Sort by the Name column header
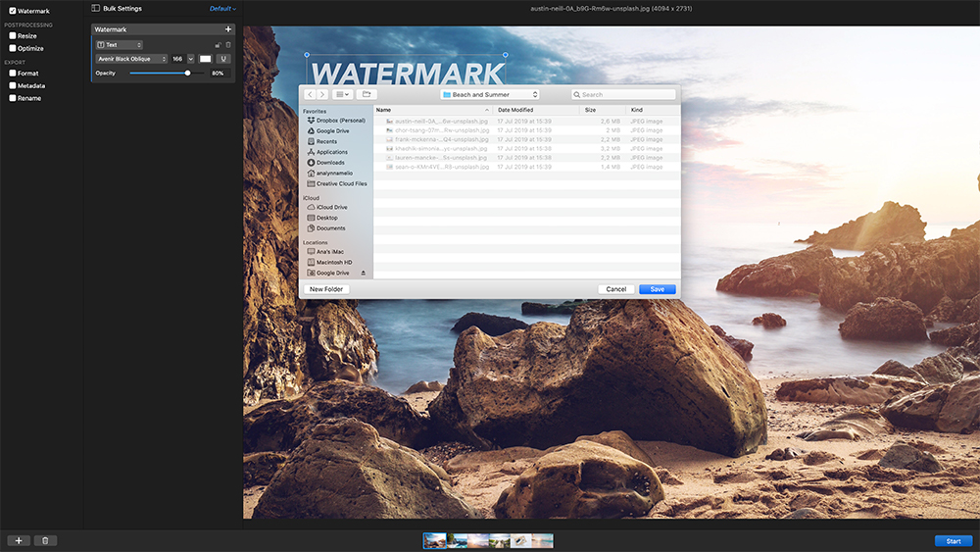The width and height of the screenshot is (980, 552). 433,110
